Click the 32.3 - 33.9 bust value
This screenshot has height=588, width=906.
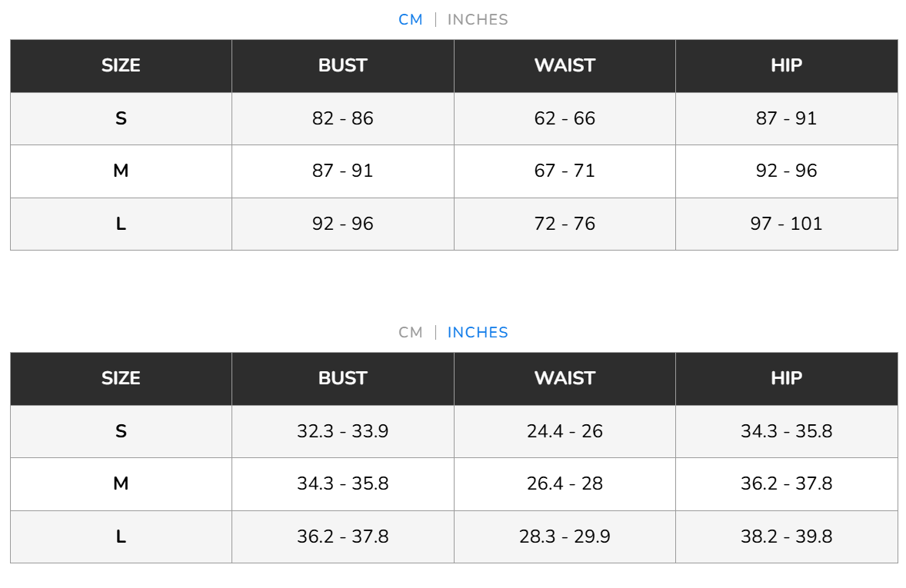point(342,431)
